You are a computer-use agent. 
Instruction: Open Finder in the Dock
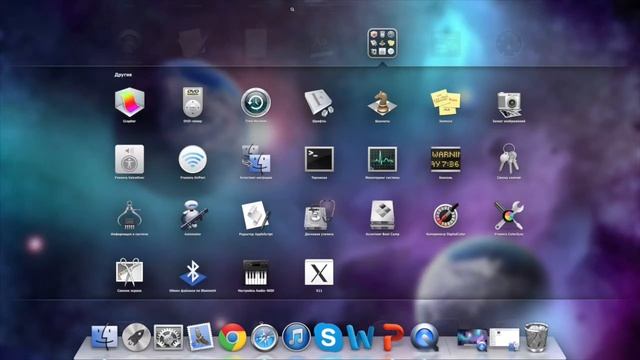coord(104,338)
